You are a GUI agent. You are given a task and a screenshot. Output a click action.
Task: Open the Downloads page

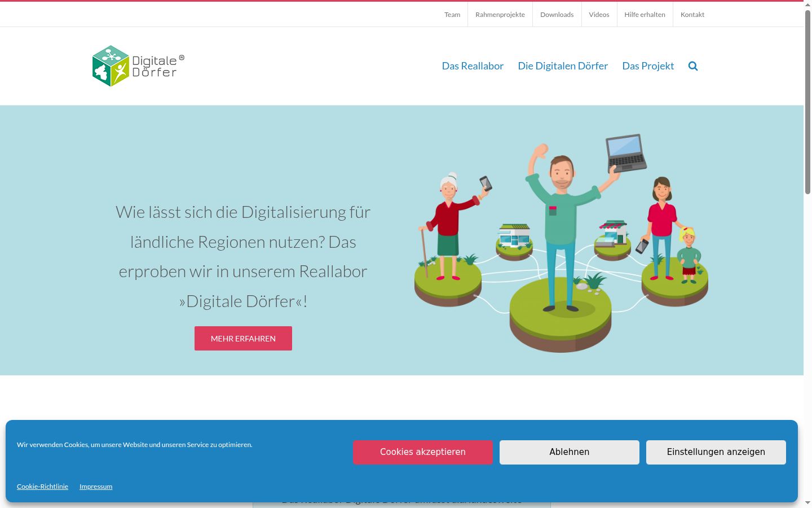tap(557, 15)
